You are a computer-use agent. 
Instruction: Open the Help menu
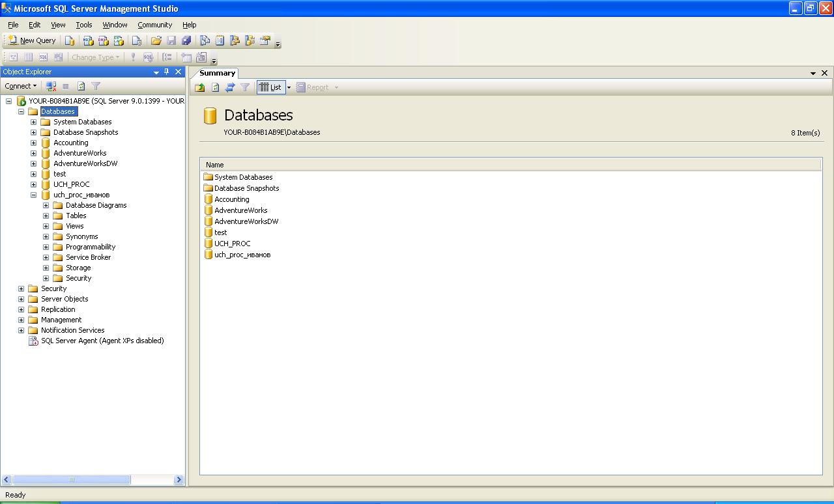[x=190, y=25]
